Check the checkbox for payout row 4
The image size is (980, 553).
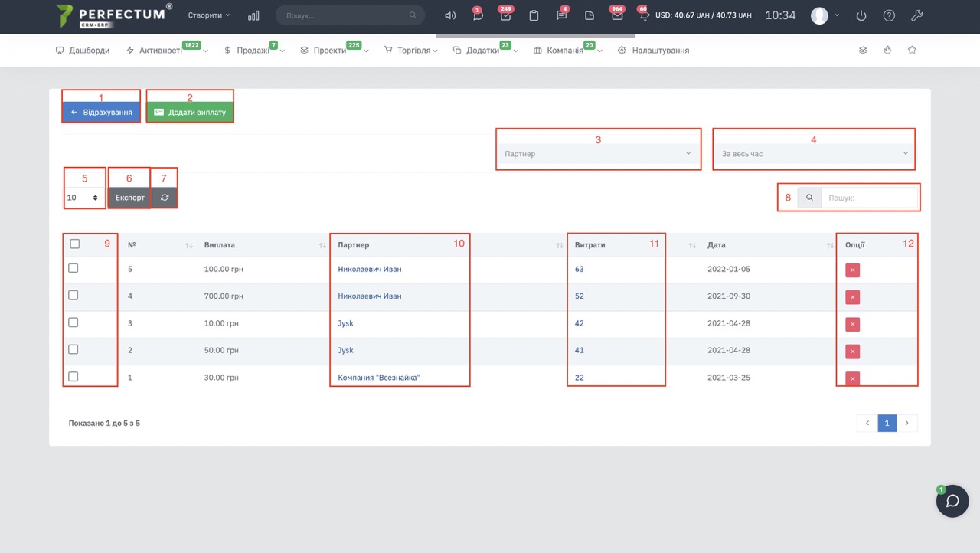[x=73, y=296]
